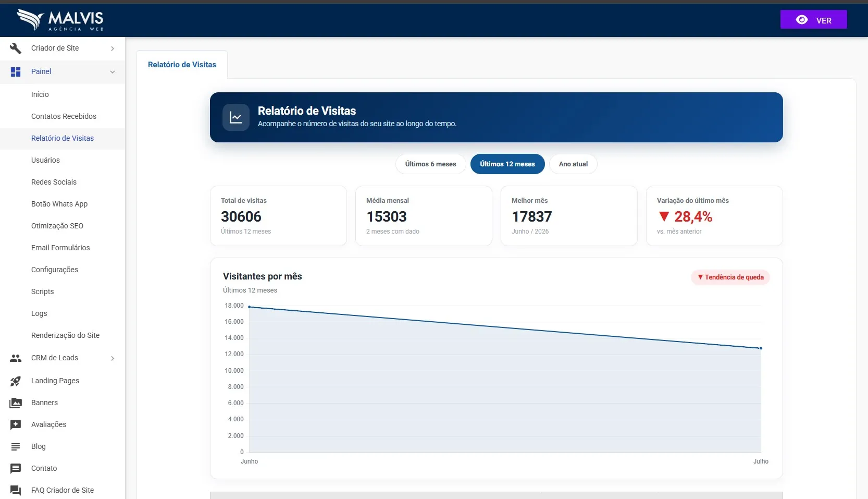Click the Melhor mês value 17837
The width and height of the screenshot is (868, 499).
(x=532, y=216)
